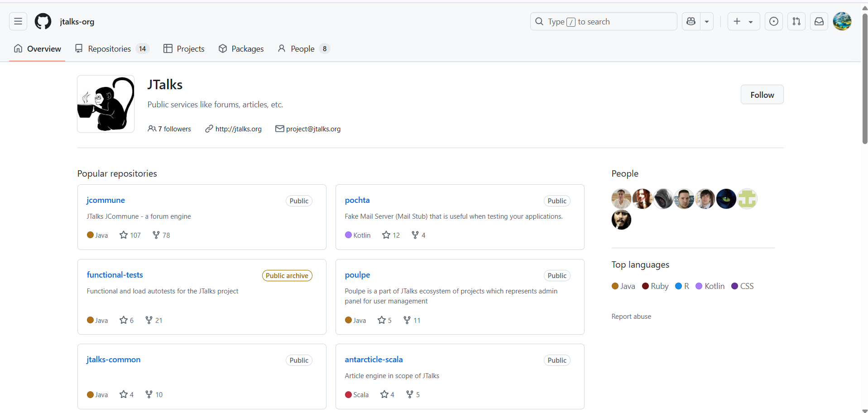Click the Public archive badge on functional-tests
Screen dimensions: 868x413
pyautogui.click(x=287, y=276)
